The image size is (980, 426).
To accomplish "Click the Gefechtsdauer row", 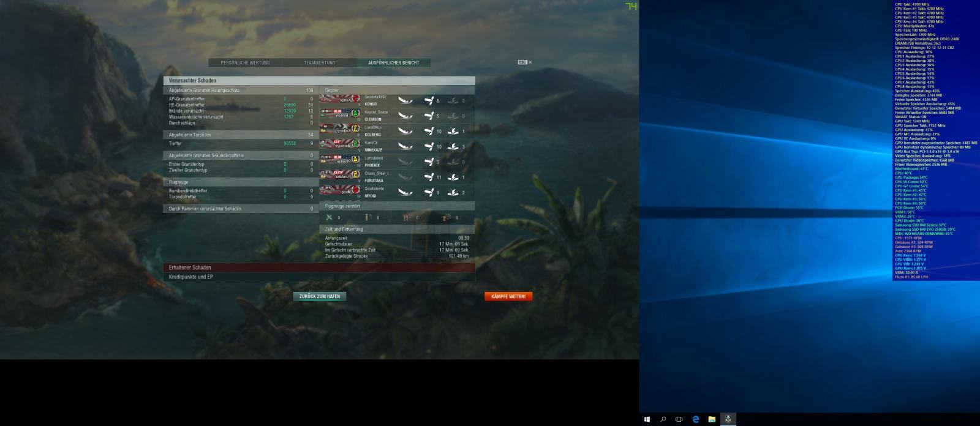I will (397, 244).
